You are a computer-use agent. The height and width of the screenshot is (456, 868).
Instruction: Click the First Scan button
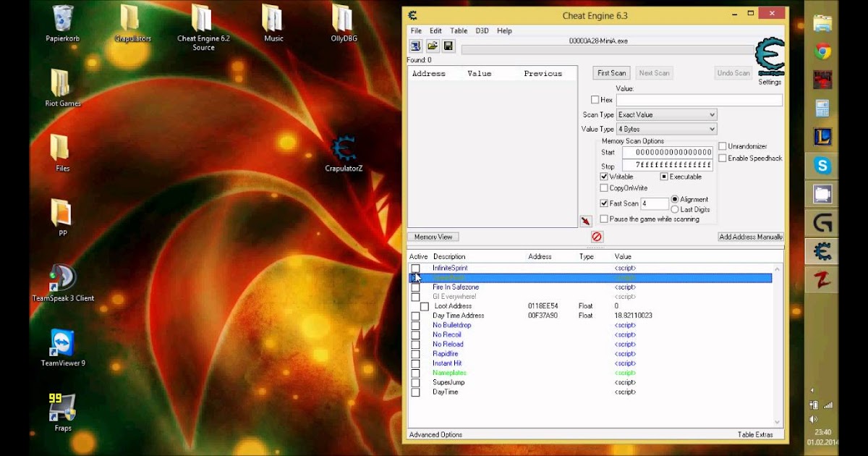[x=612, y=73]
